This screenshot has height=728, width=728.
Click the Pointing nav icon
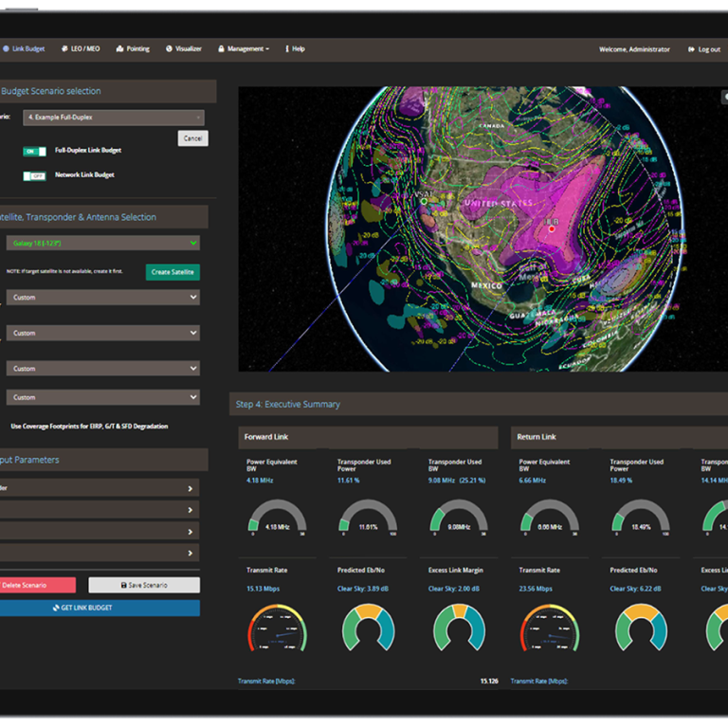(119, 48)
